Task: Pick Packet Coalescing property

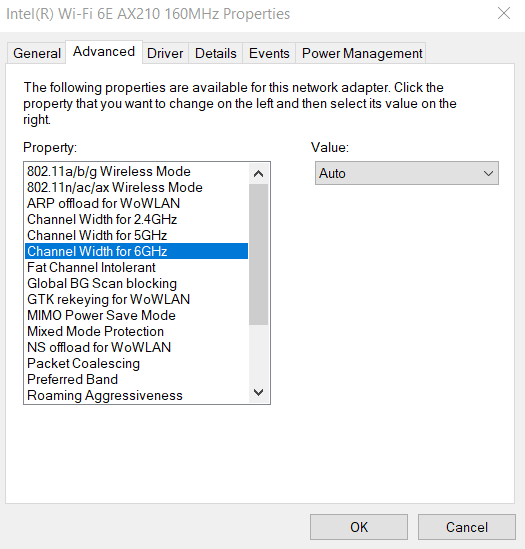Action: point(136,363)
